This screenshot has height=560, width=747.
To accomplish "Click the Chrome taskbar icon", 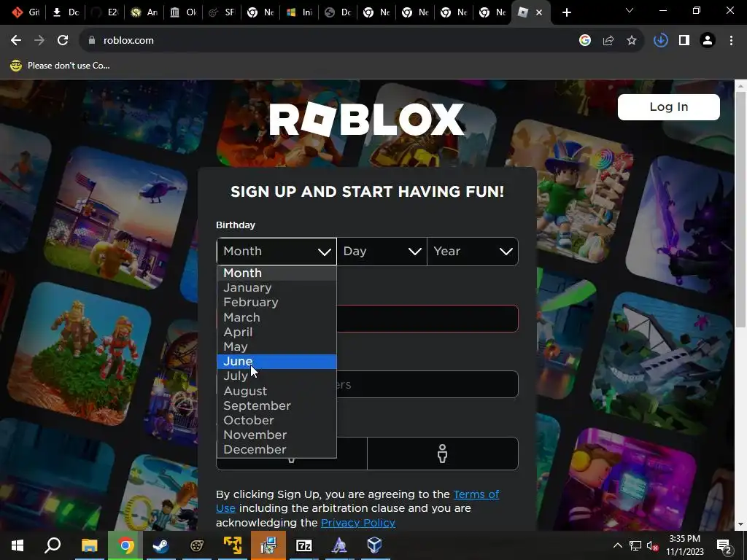I will point(125,545).
